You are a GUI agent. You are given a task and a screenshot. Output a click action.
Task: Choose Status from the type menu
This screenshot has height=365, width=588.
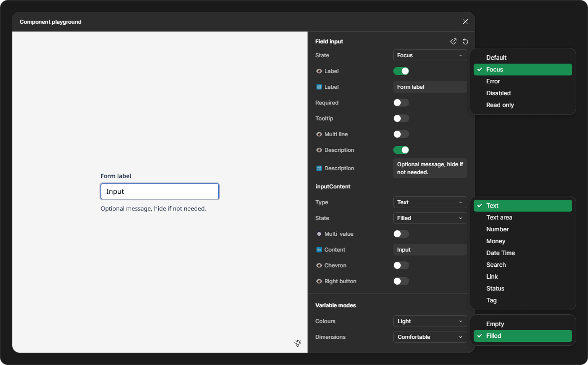click(523, 289)
